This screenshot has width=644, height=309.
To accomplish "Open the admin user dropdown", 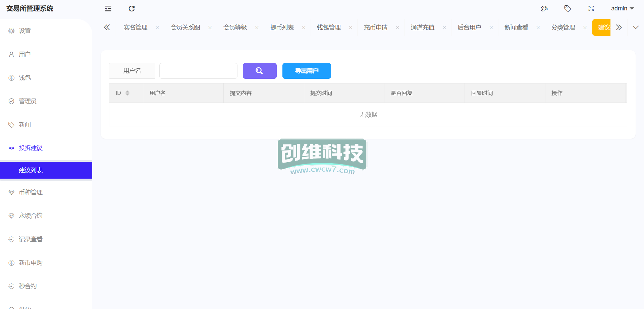I will click(x=622, y=9).
